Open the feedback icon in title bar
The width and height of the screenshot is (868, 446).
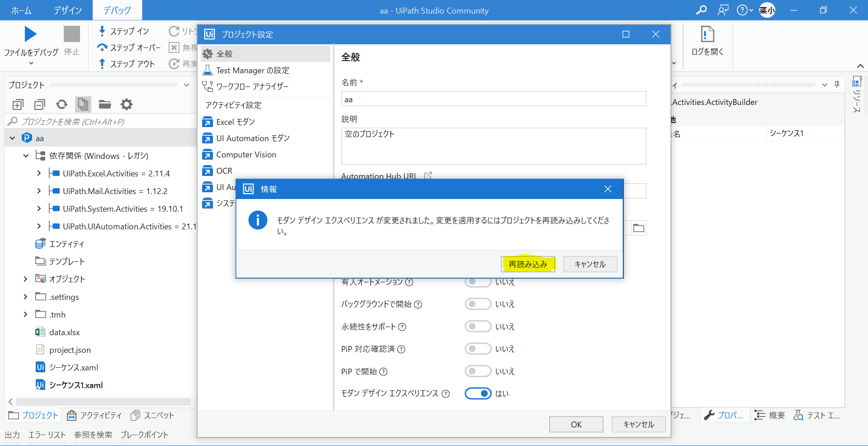pyautogui.click(x=723, y=10)
